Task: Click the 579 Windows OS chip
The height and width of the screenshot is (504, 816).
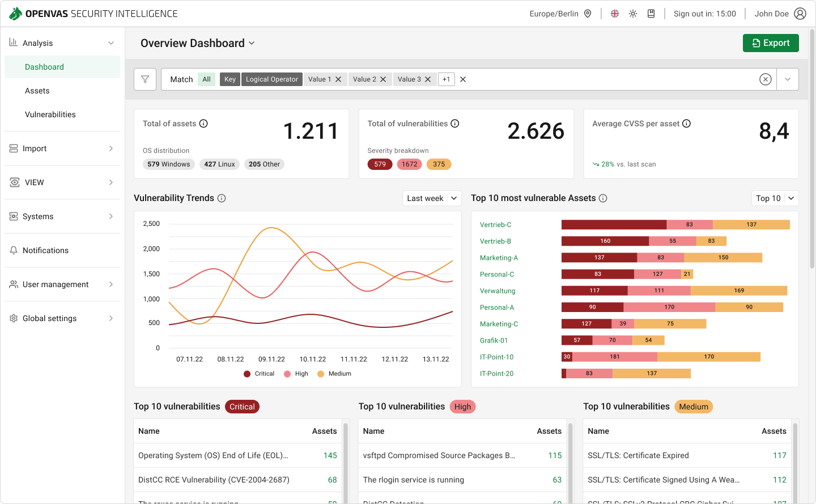Action: pos(169,164)
